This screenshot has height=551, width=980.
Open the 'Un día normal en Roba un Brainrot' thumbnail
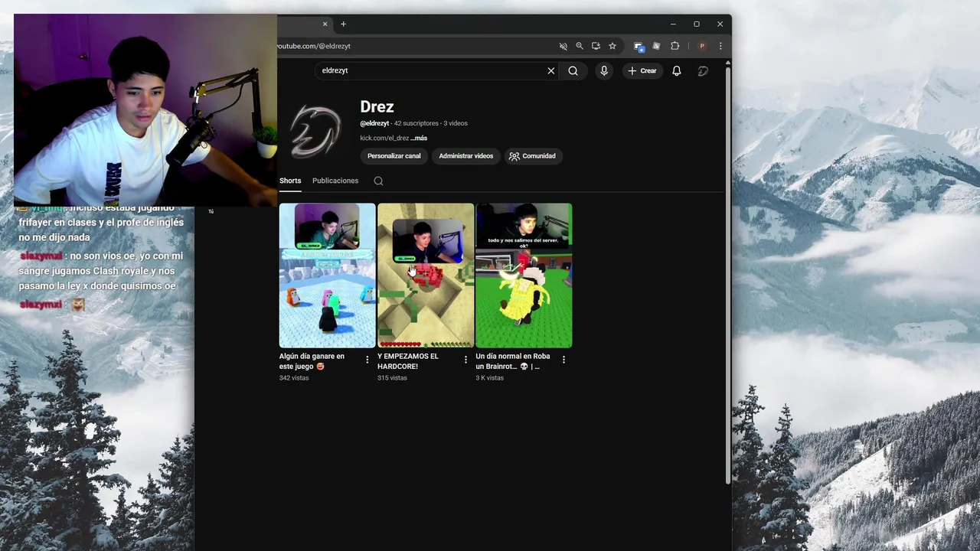coord(524,275)
